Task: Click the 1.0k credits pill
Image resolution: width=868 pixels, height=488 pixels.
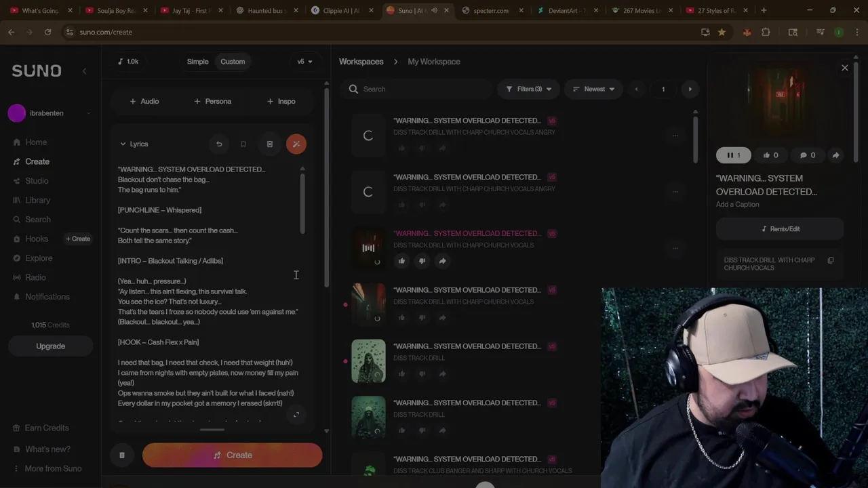Action: coord(128,62)
